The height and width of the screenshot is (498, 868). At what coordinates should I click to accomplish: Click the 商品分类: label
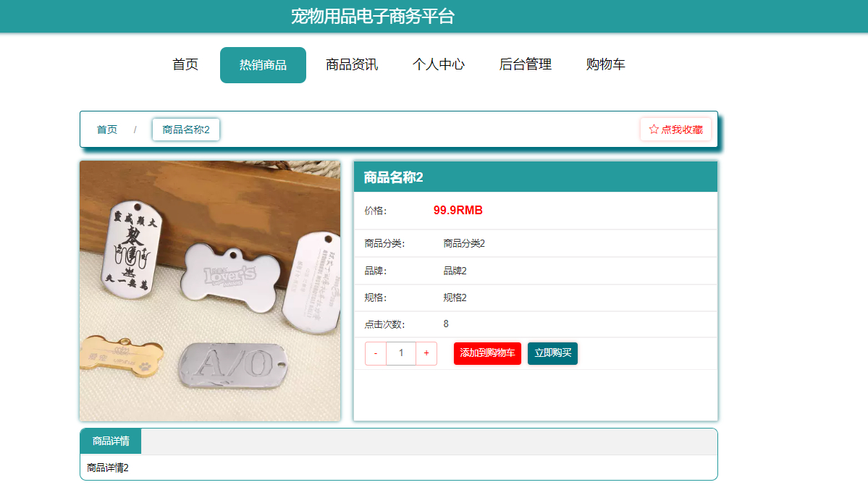pyautogui.click(x=384, y=243)
